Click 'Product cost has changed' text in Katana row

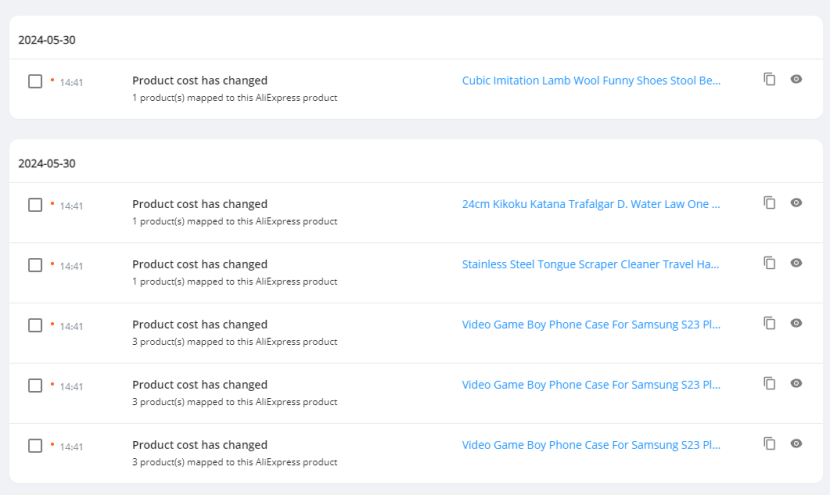(200, 204)
